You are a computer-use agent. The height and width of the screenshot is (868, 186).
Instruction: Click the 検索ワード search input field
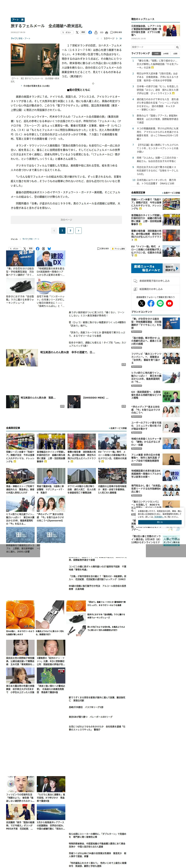(153, 47)
